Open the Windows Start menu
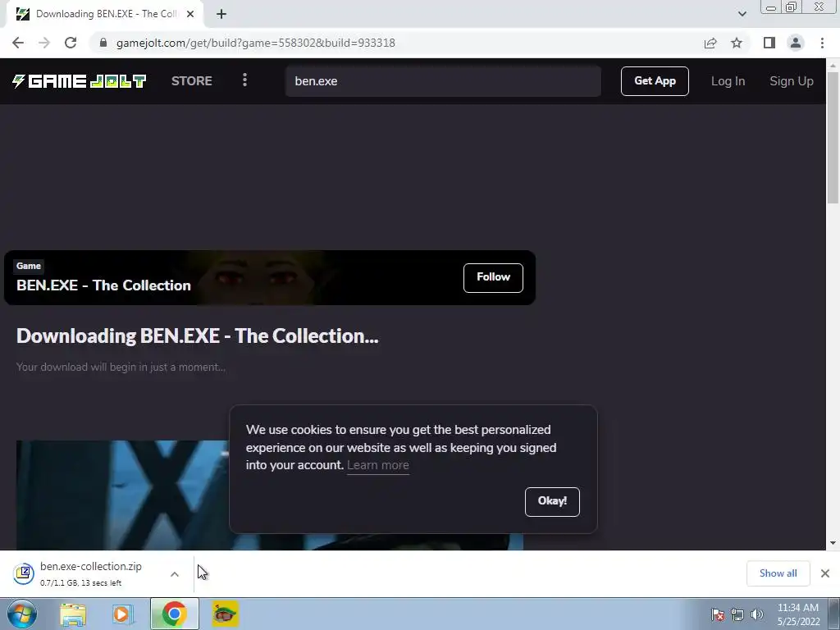The height and width of the screenshot is (630, 840). click(x=22, y=614)
